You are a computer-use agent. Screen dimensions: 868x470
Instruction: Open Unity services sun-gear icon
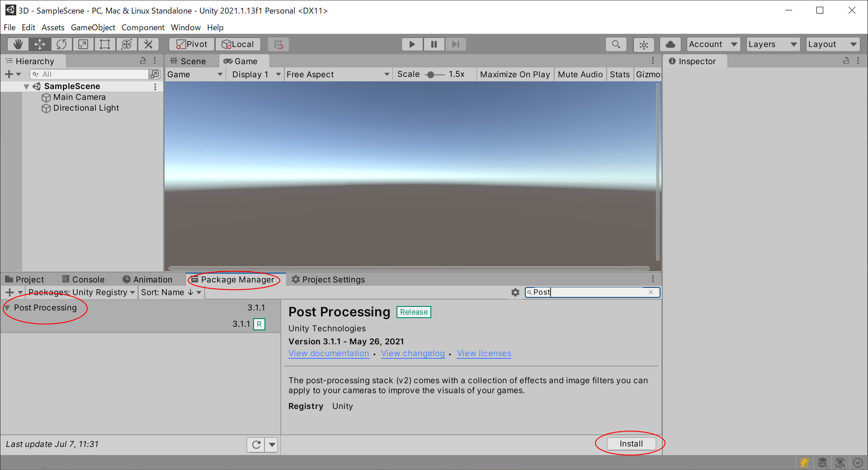point(644,44)
